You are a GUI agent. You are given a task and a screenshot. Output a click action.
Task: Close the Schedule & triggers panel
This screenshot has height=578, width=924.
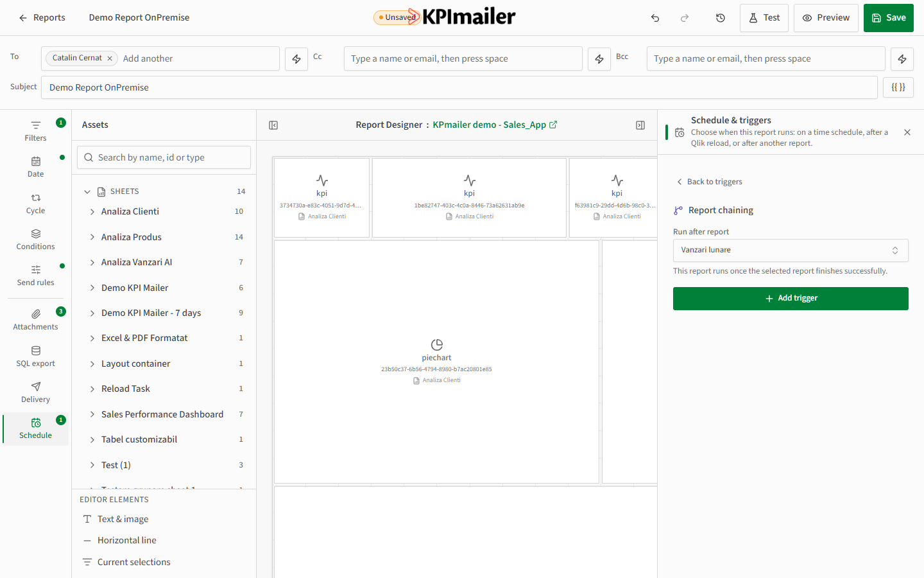907,132
